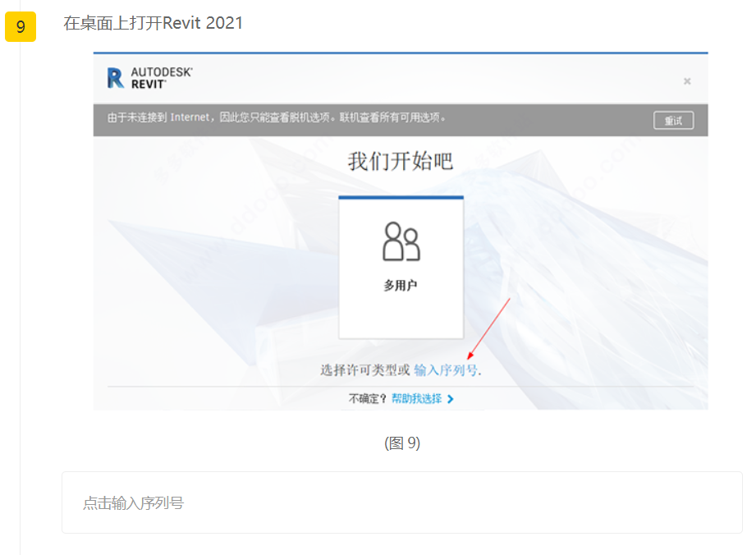The width and height of the screenshot is (756, 555).
Task: Click the chevron arrow beside 帮助我选择
Action: pyautogui.click(x=451, y=399)
